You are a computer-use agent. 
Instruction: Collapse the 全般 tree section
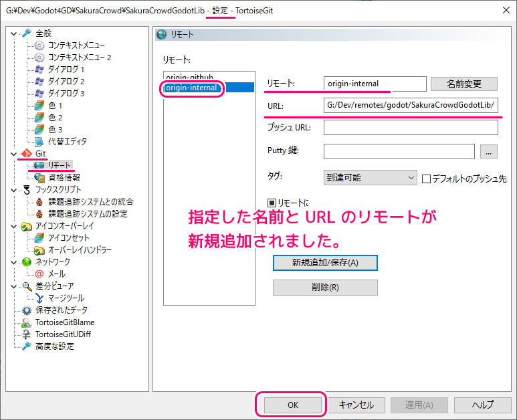[14, 33]
